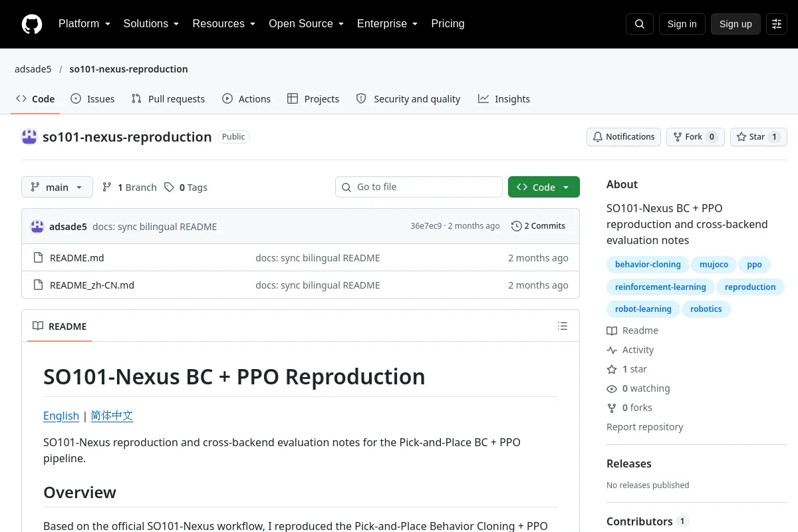798x532 pixels.
Task: Open the Pull requests tab
Action: point(168,99)
